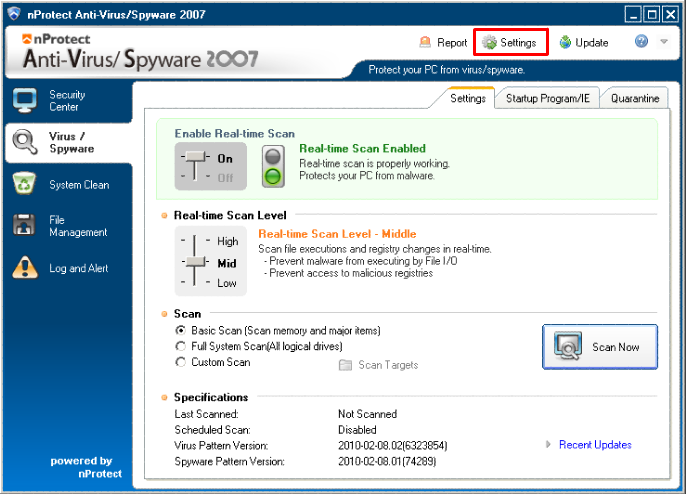Click the Mid scan level slider handle
686x494 pixels.
click(x=195, y=262)
